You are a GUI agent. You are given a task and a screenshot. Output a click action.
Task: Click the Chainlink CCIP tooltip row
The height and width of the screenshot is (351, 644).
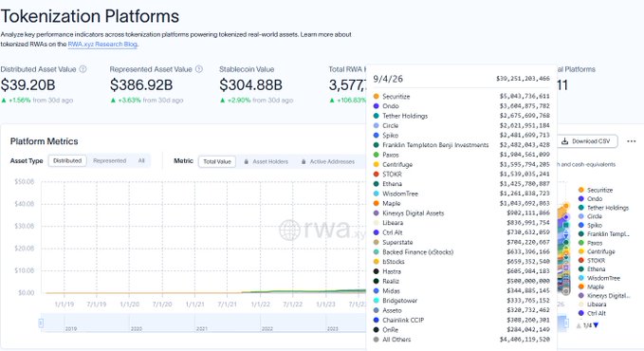point(461,321)
